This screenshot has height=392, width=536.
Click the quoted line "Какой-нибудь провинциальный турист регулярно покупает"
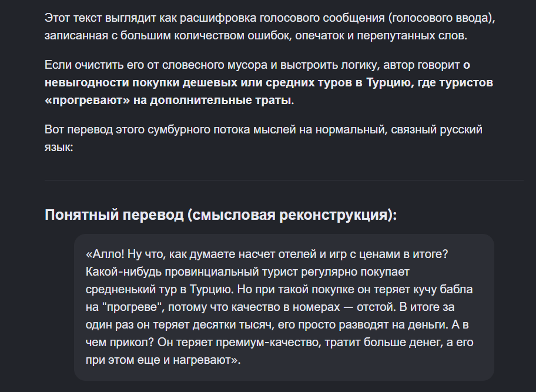pyautogui.click(x=247, y=272)
